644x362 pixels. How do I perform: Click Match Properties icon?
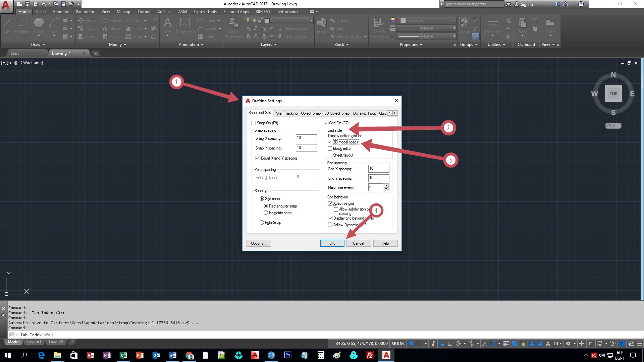pyautogui.click(x=379, y=28)
